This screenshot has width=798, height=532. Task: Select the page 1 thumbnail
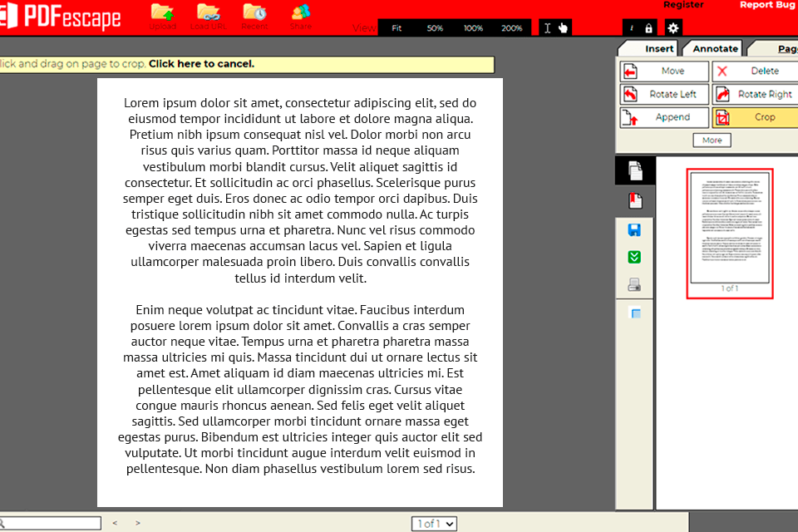729,229
